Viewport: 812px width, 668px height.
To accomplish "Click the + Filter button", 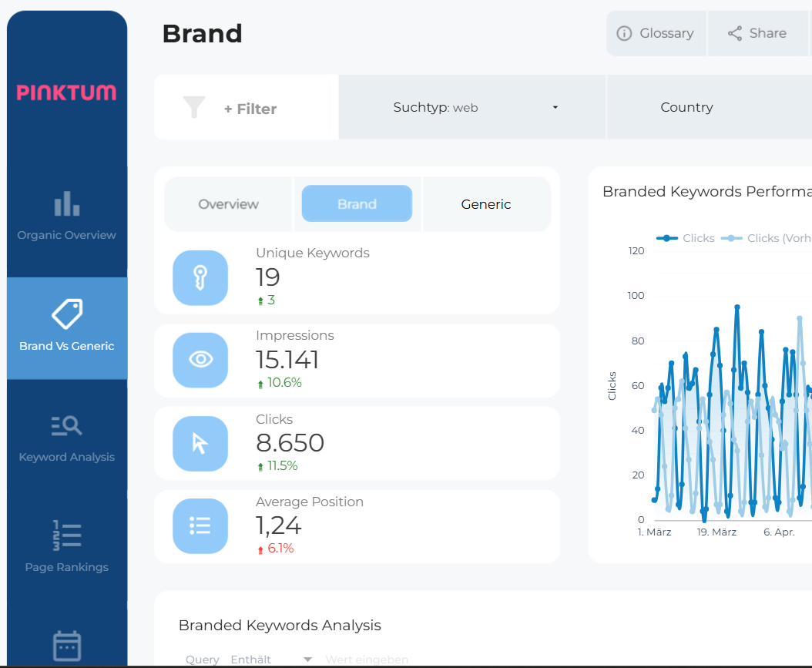I will point(247,106).
